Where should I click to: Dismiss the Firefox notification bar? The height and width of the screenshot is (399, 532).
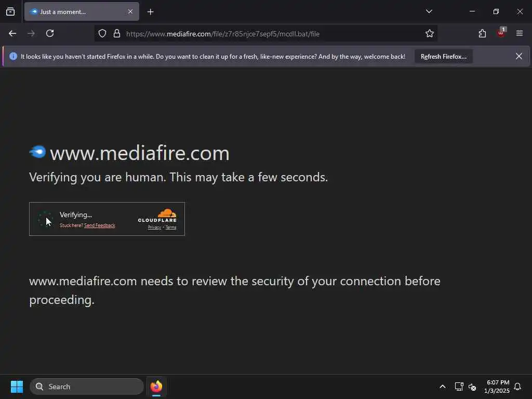[519, 56]
